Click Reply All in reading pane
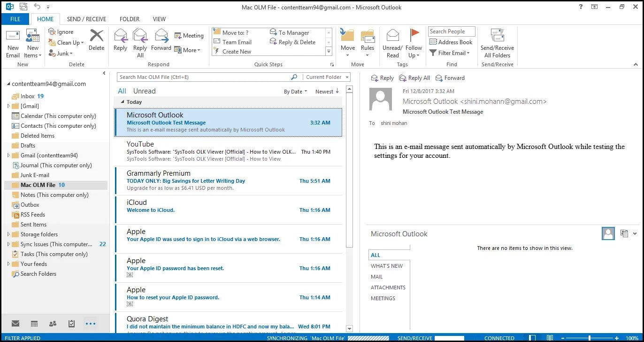The image size is (644, 342). (x=414, y=78)
